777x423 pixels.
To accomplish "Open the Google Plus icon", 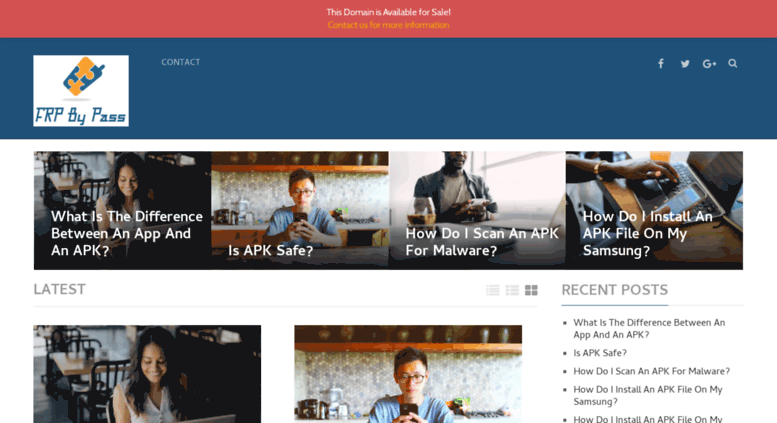I will pyautogui.click(x=709, y=63).
